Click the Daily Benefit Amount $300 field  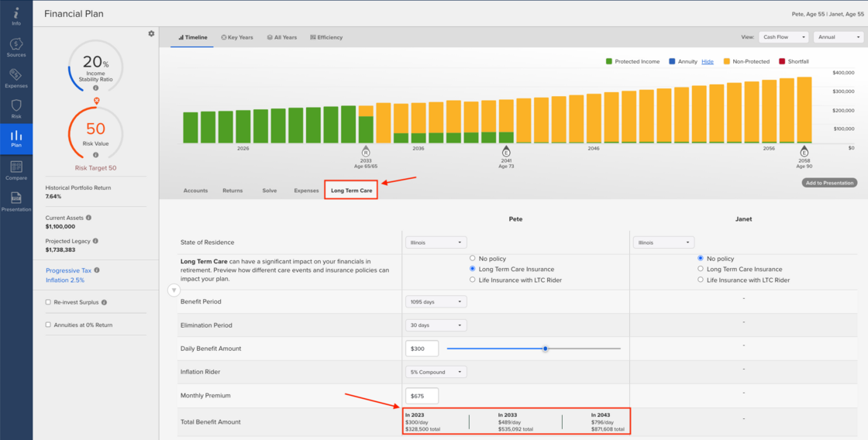(422, 349)
